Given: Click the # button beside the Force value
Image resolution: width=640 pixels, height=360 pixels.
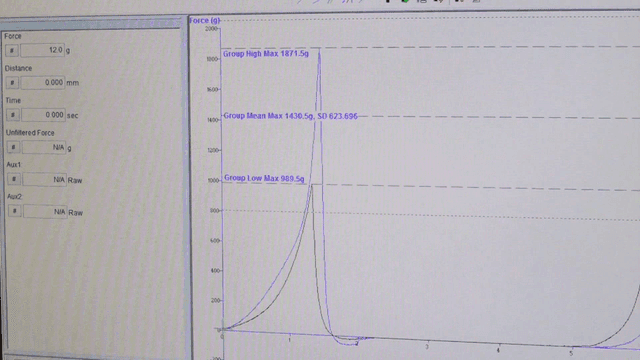Looking at the screenshot, I should click(x=12, y=51).
